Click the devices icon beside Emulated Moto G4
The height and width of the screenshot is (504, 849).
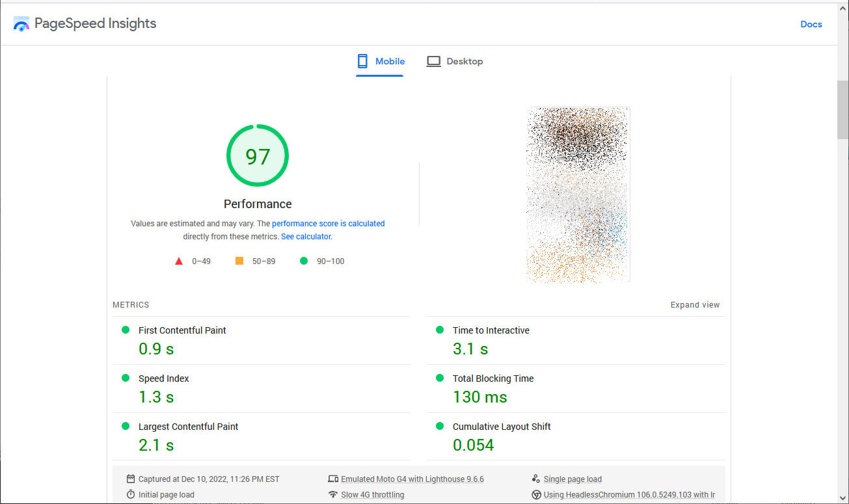(334, 479)
